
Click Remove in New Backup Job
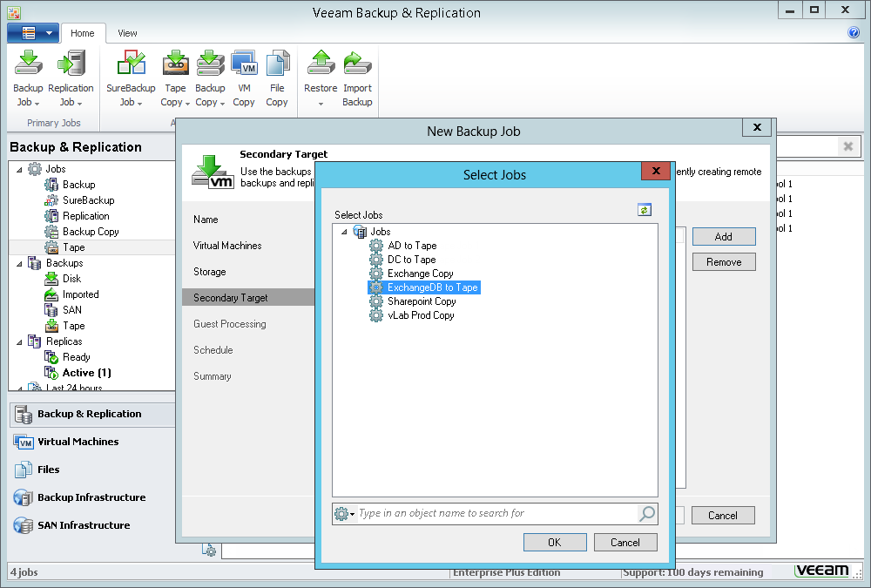tap(724, 262)
